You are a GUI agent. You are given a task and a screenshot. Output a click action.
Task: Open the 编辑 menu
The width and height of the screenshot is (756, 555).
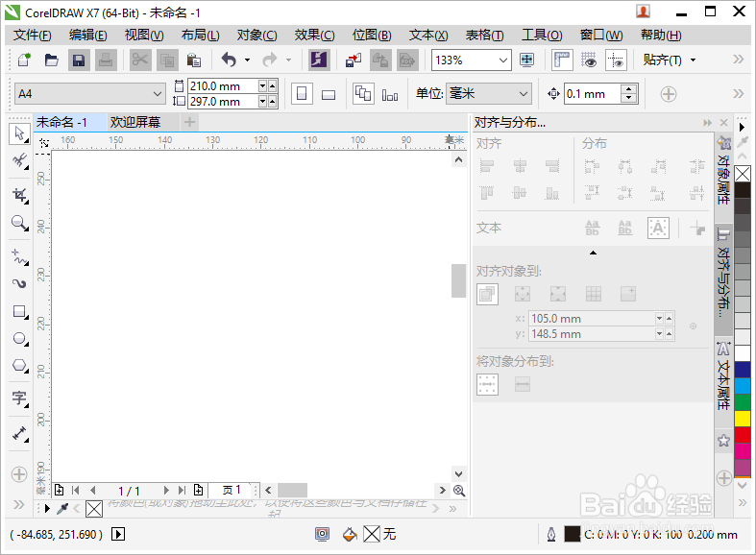(x=87, y=36)
